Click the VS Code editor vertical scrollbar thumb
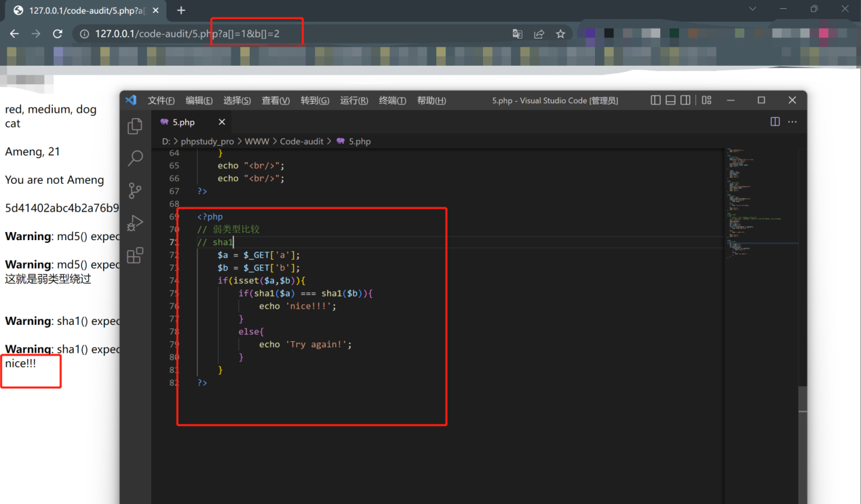The height and width of the screenshot is (504, 861). 803,400
